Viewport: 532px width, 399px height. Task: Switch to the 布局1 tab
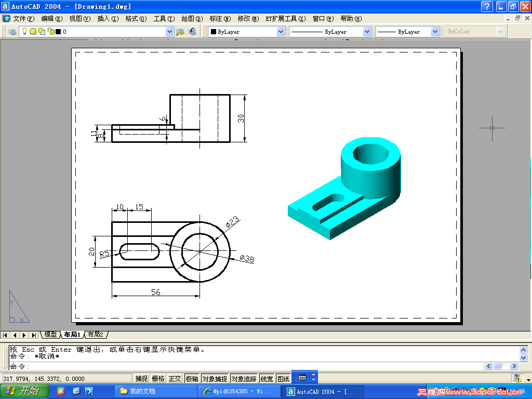tap(72, 335)
